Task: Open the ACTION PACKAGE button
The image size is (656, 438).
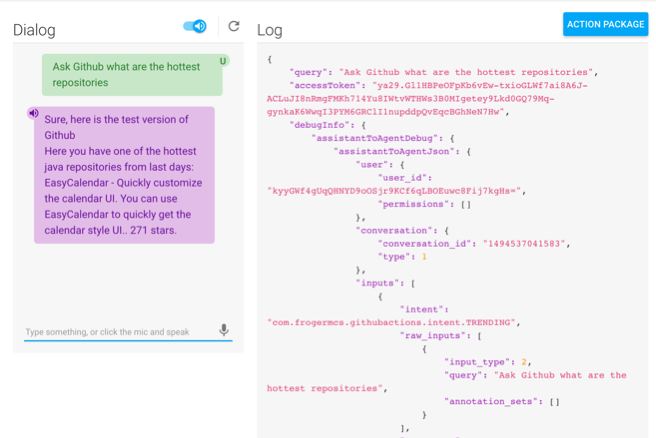Action: point(605,24)
